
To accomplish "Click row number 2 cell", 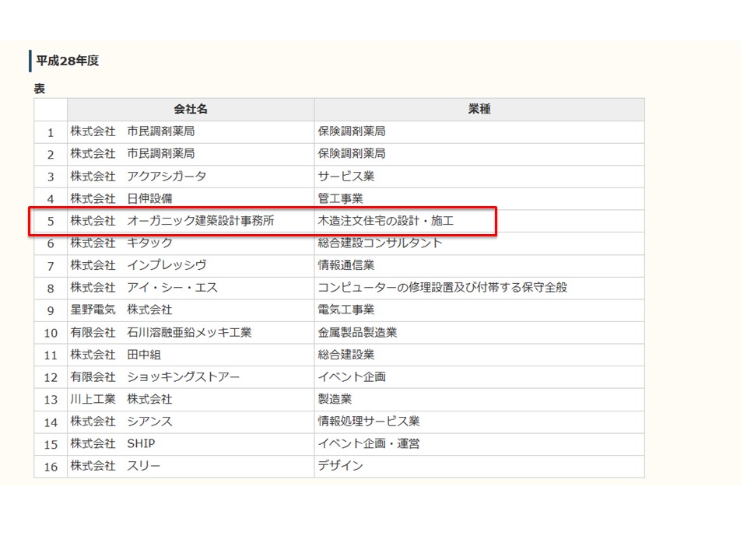I will coord(51,155).
